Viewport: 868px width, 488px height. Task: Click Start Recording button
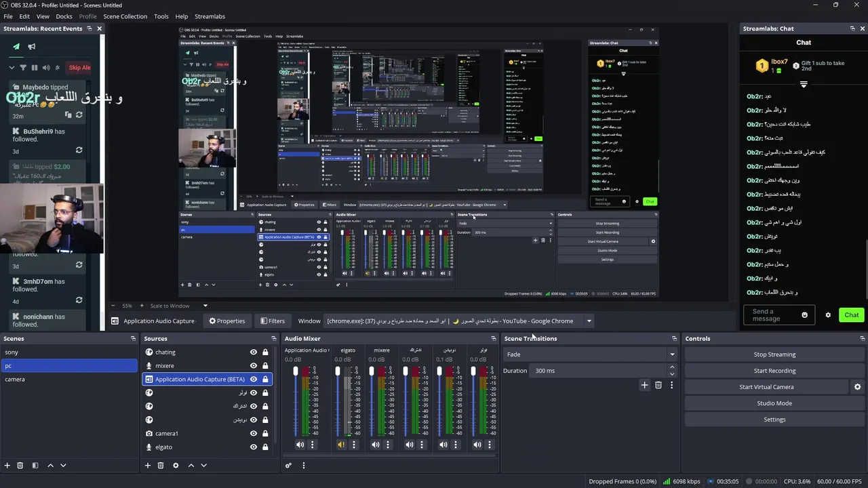tap(774, 371)
